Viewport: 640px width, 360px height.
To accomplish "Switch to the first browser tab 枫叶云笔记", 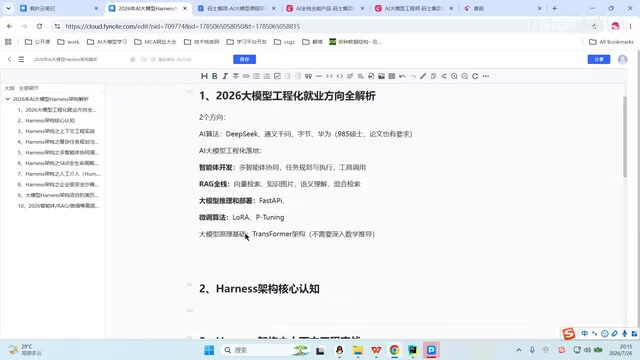I will [59, 9].
